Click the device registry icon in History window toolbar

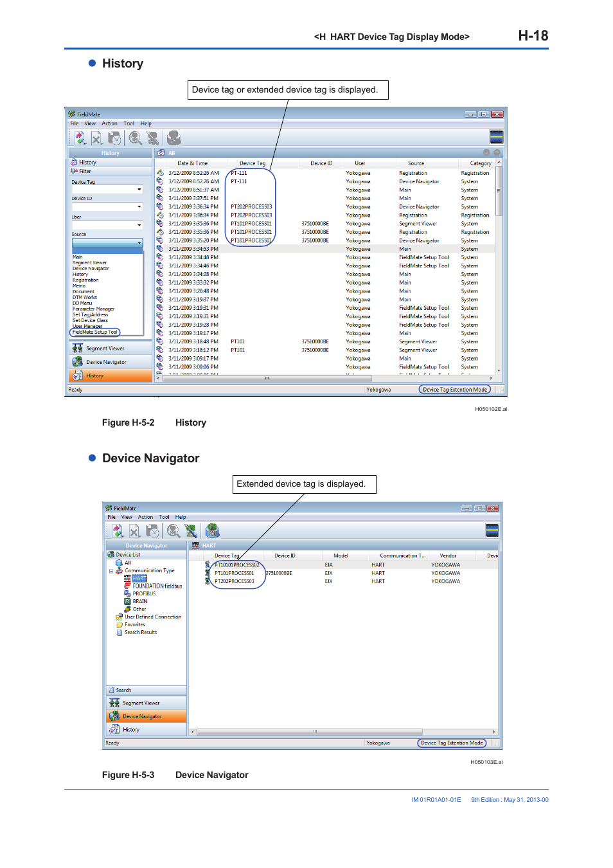point(173,138)
